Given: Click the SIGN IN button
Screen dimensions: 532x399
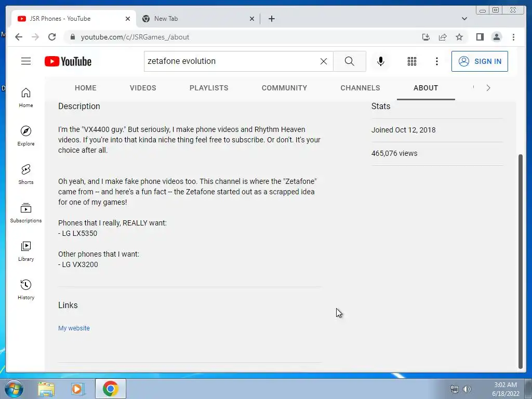Looking at the screenshot, I should [x=480, y=61].
